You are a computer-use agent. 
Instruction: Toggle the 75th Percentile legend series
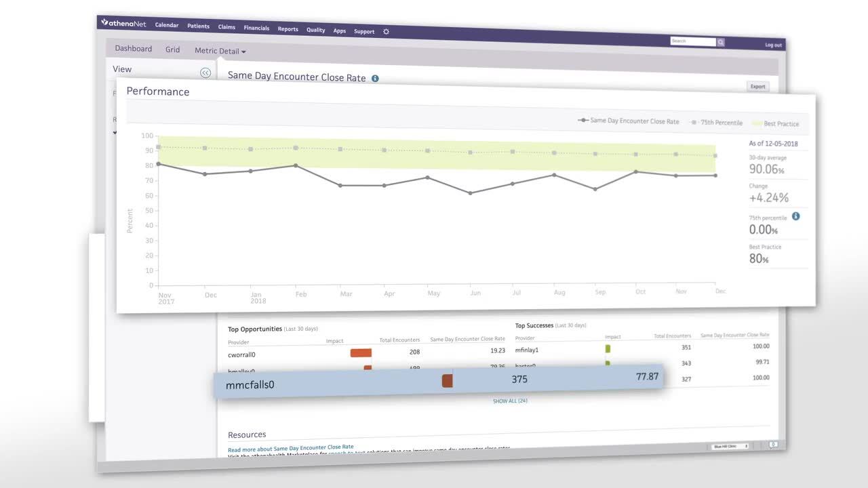coord(716,123)
